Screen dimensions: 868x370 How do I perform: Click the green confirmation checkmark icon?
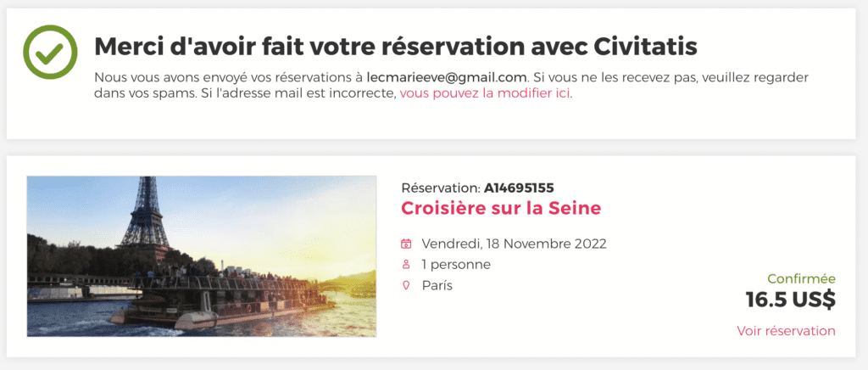[50, 53]
